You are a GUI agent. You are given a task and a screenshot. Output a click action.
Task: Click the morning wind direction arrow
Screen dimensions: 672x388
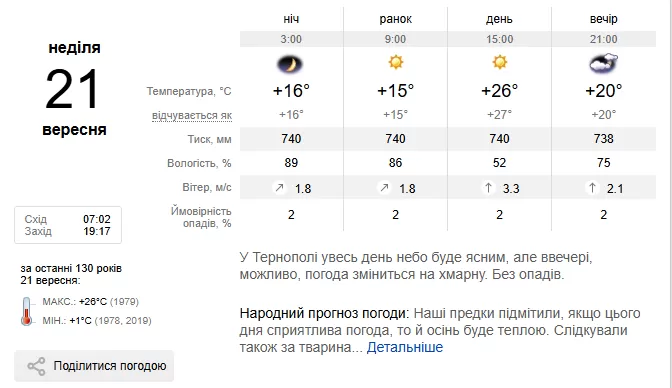[384, 188]
